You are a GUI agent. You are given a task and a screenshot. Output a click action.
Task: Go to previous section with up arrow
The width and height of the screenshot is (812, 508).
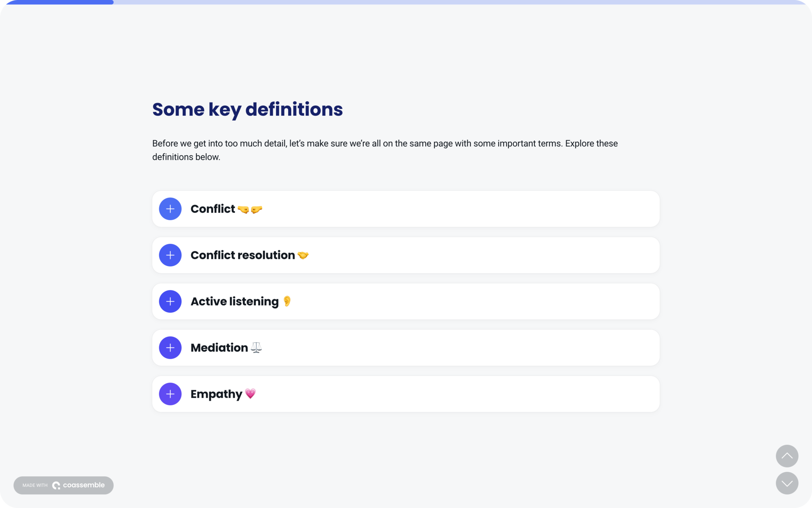pyautogui.click(x=787, y=456)
